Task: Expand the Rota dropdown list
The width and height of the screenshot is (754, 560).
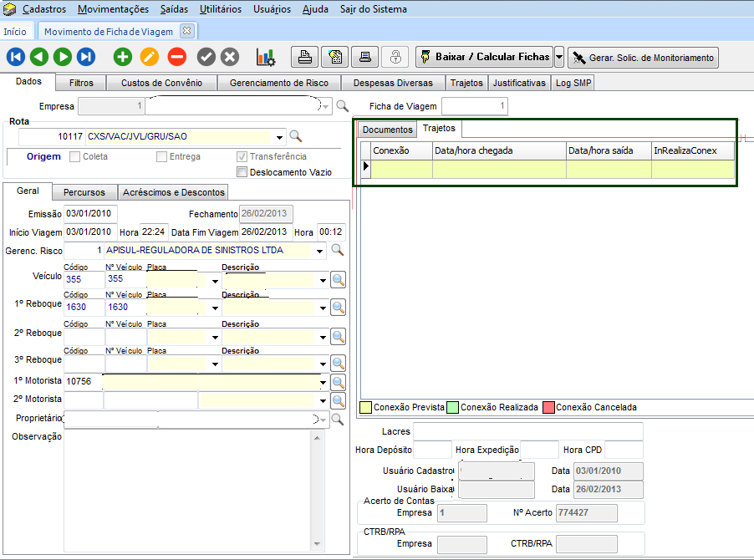Action: pos(278,136)
